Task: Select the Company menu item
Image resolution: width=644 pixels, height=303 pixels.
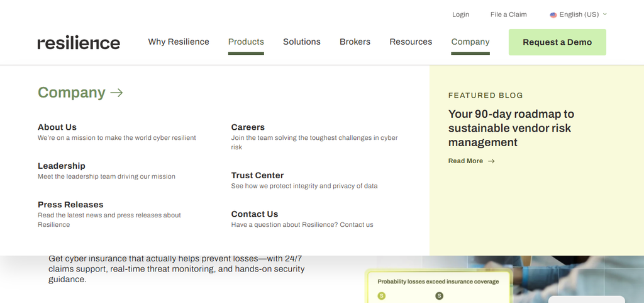Action: (x=470, y=42)
